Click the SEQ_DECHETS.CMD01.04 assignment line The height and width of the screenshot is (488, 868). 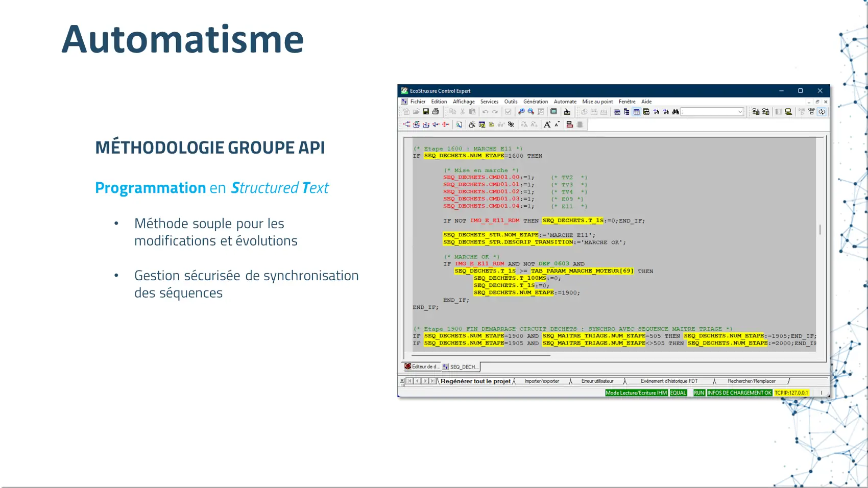[x=489, y=206]
